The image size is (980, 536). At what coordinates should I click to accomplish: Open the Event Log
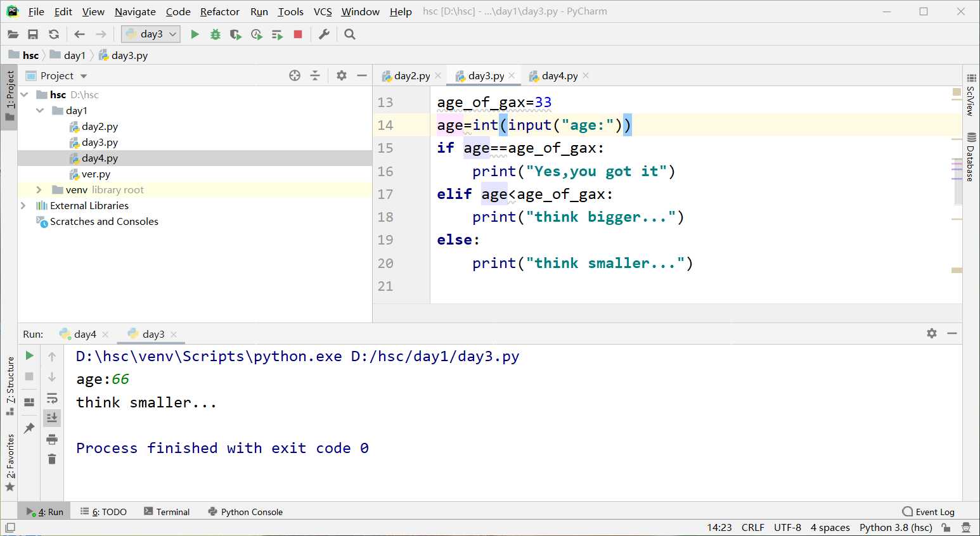[x=929, y=511]
